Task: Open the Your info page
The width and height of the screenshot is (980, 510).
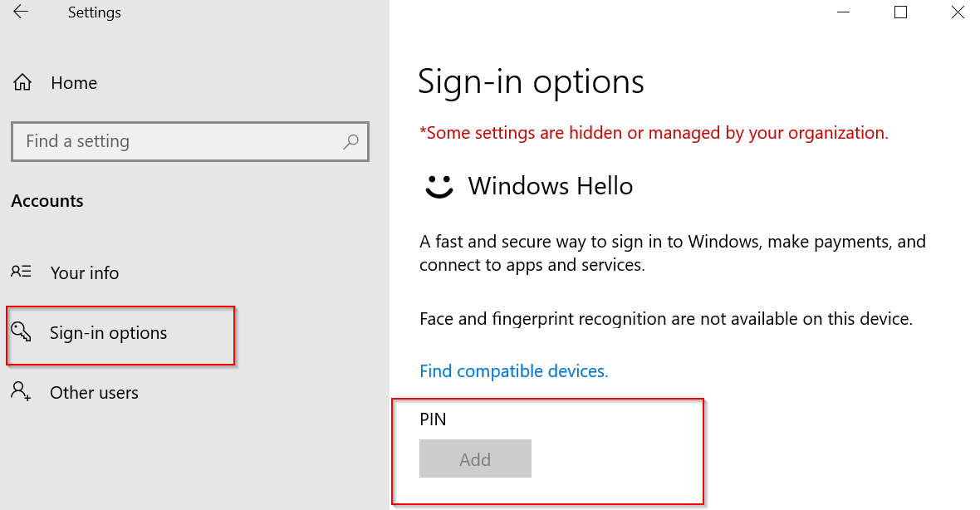Action: point(85,272)
